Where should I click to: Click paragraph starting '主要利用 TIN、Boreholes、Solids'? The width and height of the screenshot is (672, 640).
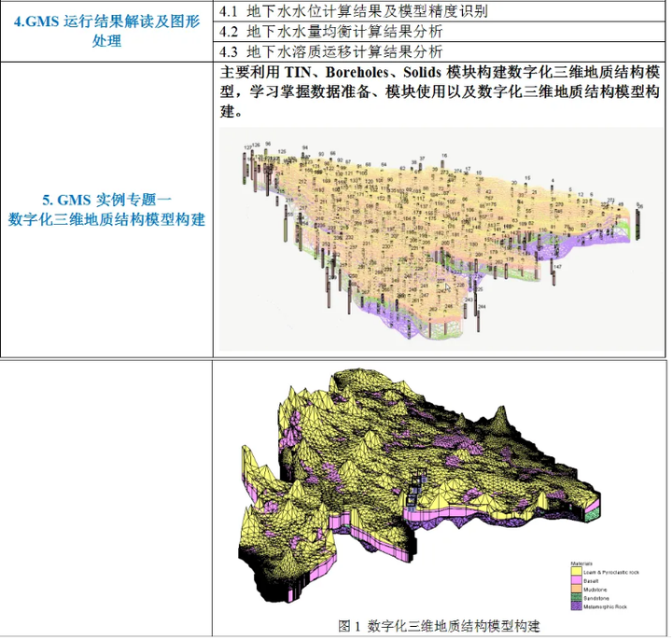coord(440,91)
